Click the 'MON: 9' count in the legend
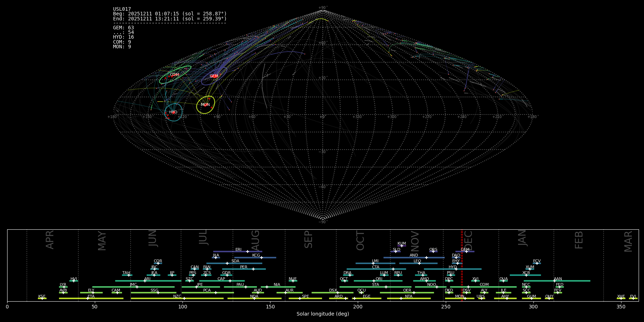The image size is (644, 322). pos(122,47)
